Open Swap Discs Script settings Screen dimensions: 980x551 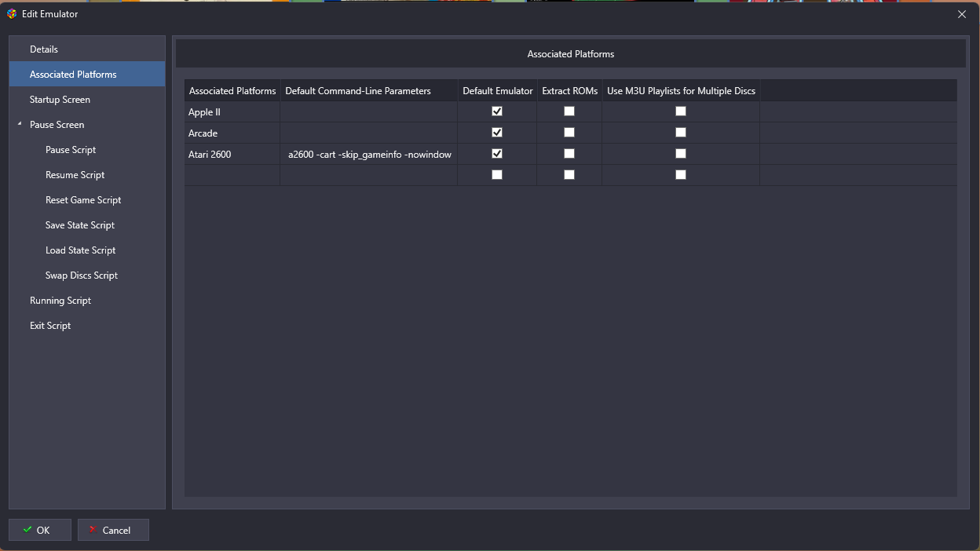pos(87,275)
